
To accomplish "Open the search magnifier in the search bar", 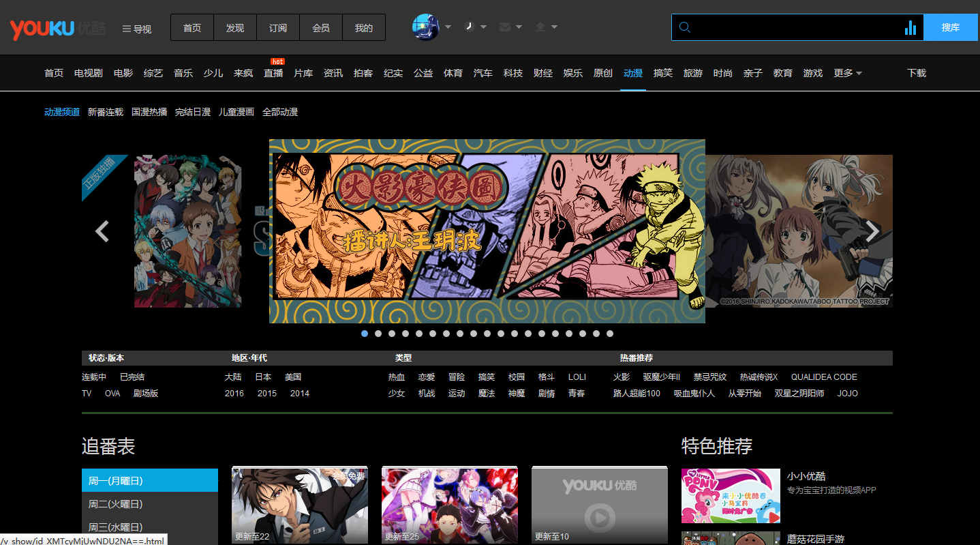I will (x=684, y=27).
